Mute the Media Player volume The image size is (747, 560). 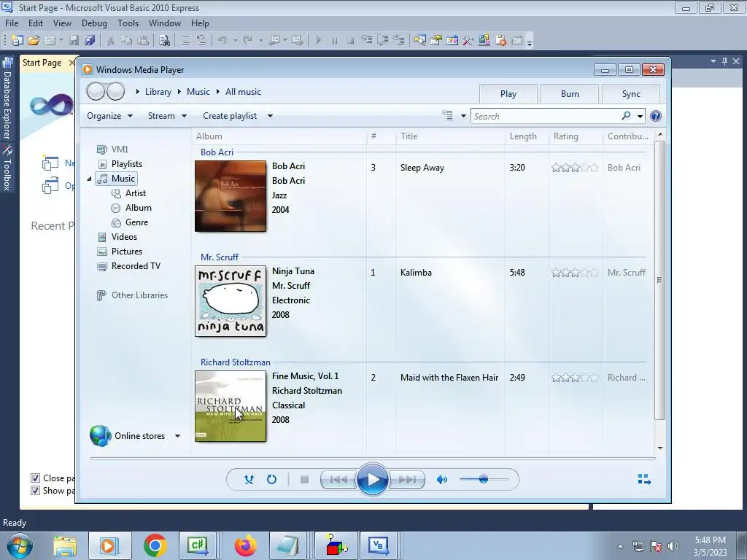pyautogui.click(x=441, y=480)
